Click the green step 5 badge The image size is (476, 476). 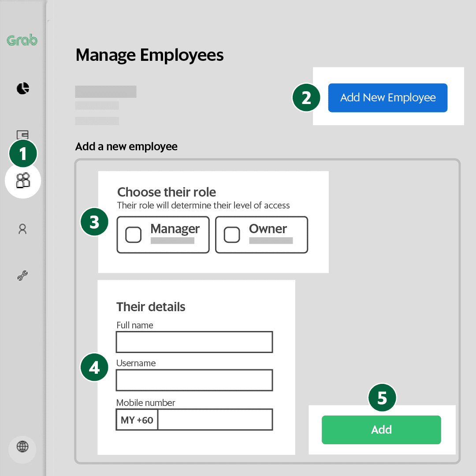click(x=382, y=398)
